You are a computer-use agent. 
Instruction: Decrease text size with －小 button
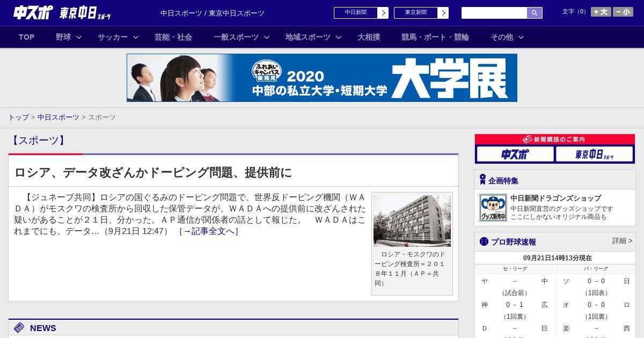pyautogui.click(x=623, y=12)
